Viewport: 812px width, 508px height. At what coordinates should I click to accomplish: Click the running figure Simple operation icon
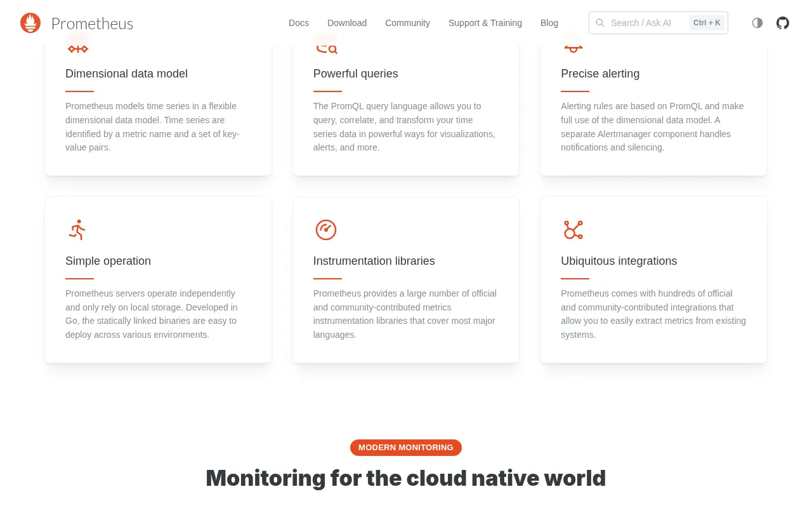click(77, 230)
